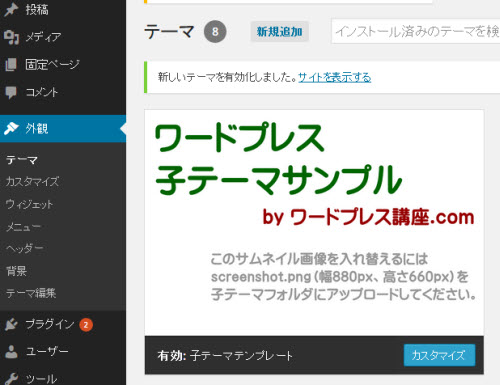Go to ウィジェット submenu
This screenshot has width=500, height=385.
29,204
